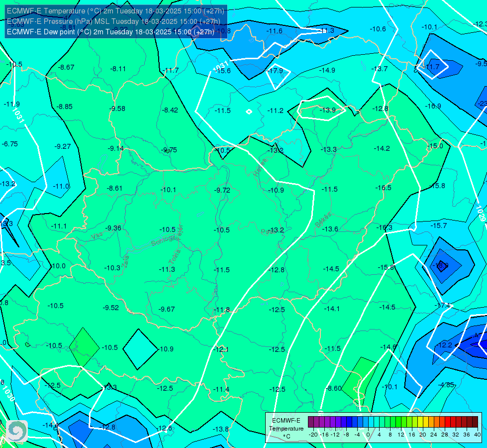Click the dew point value -14.4
487x448 pixels.
tap(50, 425)
